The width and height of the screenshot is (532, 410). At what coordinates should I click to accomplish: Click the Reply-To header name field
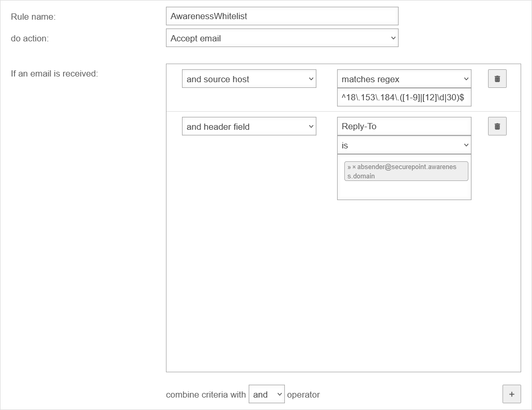click(404, 126)
